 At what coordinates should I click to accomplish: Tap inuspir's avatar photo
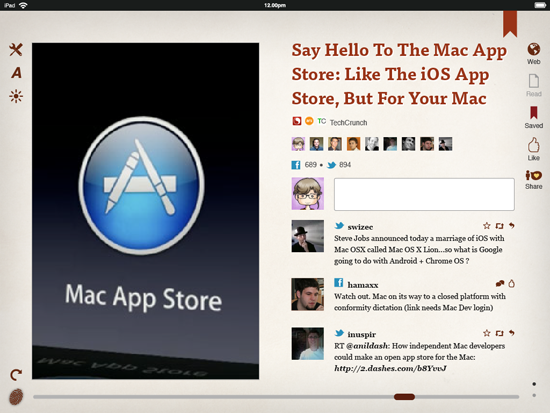point(308,344)
